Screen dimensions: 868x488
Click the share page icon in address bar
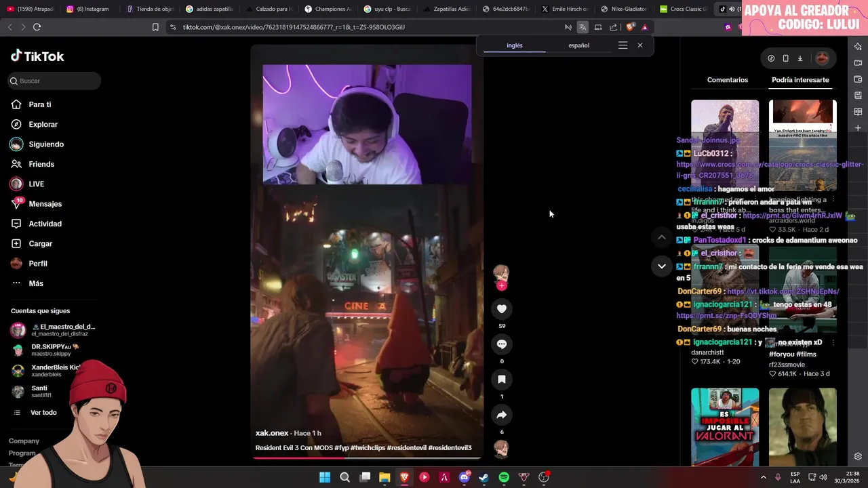click(x=613, y=27)
